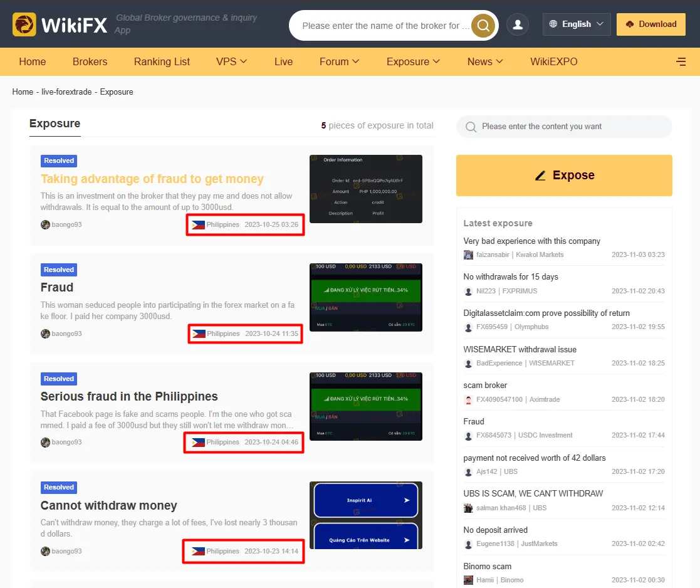Open 'Very bad experience with this company'
The width and height of the screenshot is (700, 588).
531,241
